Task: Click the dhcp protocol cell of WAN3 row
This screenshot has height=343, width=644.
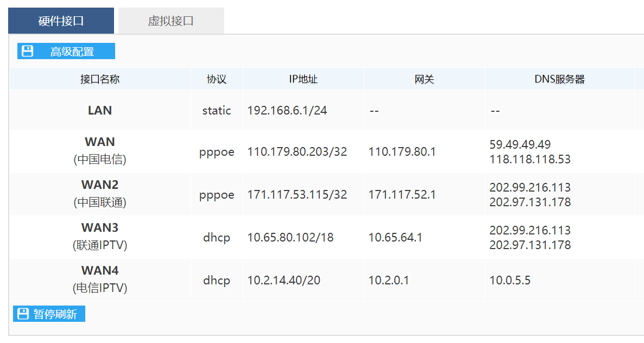Action: pyautogui.click(x=217, y=238)
